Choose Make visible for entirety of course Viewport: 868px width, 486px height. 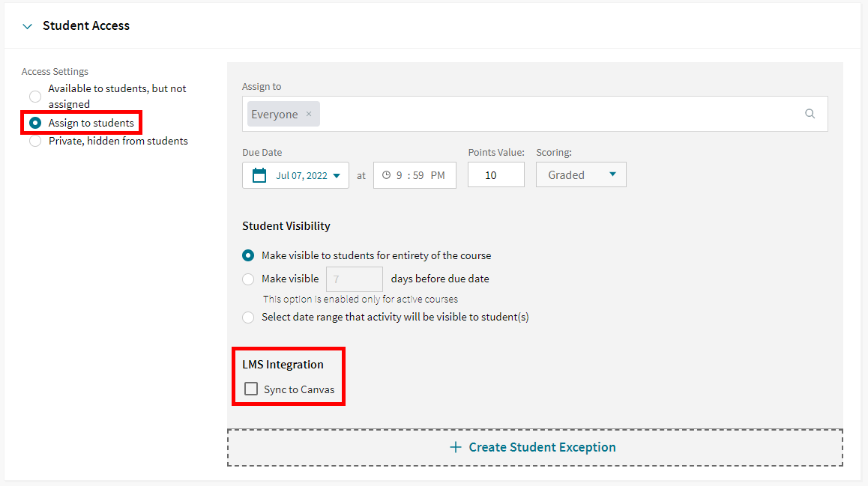[248, 255]
